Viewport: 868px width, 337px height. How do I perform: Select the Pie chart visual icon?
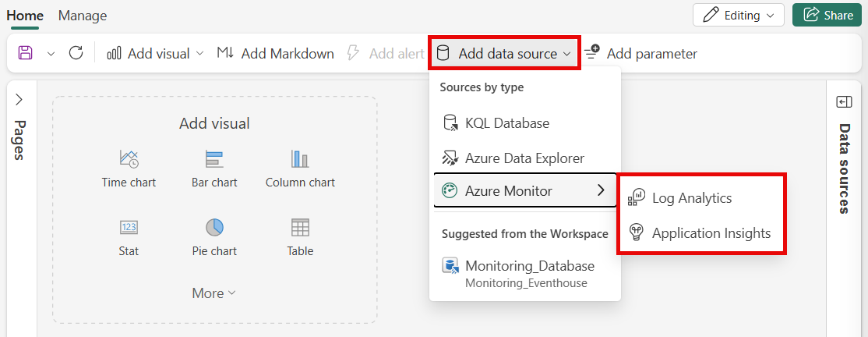point(214,227)
